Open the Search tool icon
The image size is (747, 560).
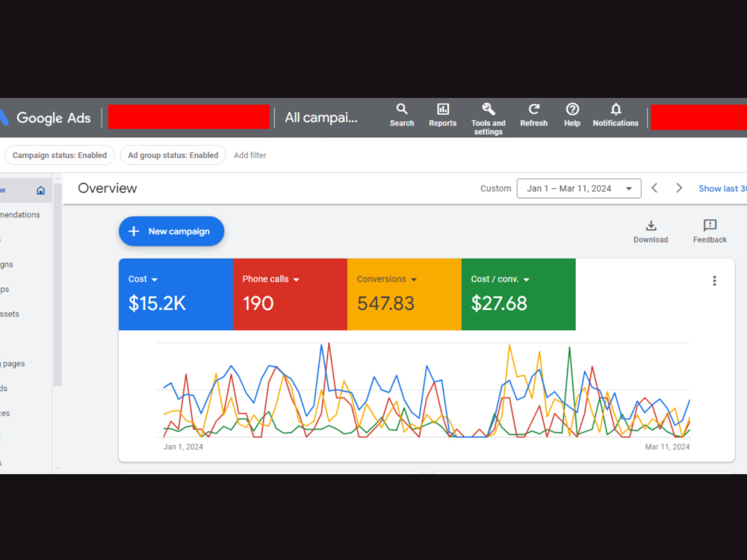tap(402, 115)
